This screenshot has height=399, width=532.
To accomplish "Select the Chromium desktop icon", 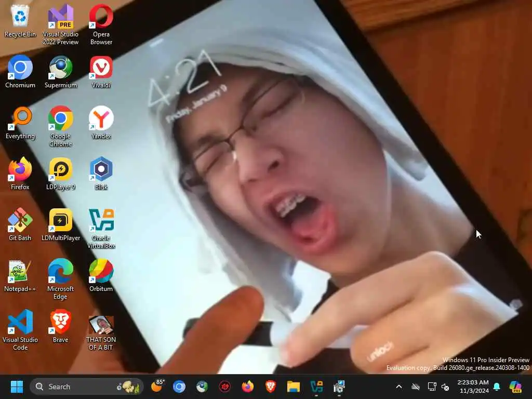I will pos(20,72).
